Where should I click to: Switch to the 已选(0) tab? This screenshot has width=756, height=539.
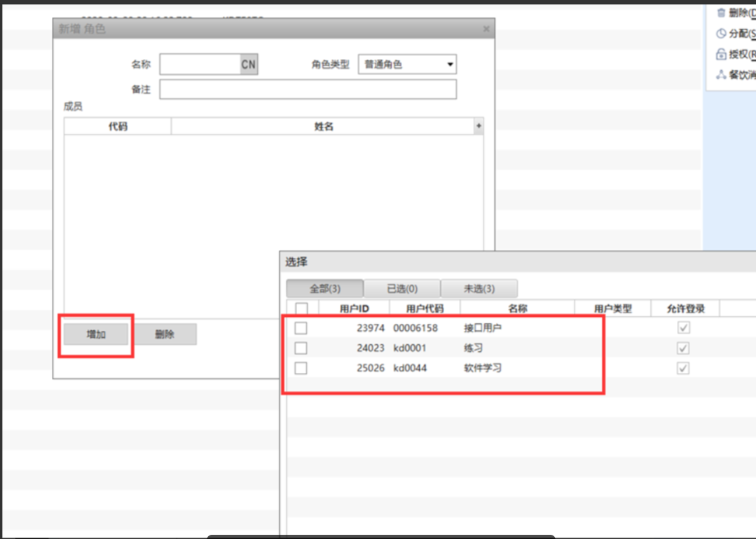[402, 288]
